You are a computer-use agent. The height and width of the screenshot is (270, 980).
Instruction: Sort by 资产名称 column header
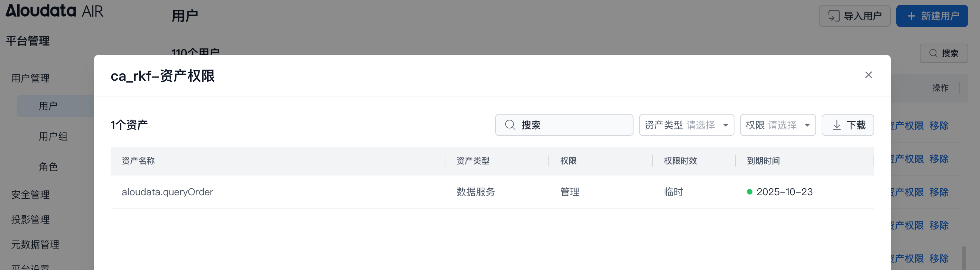click(x=138, y=161)
